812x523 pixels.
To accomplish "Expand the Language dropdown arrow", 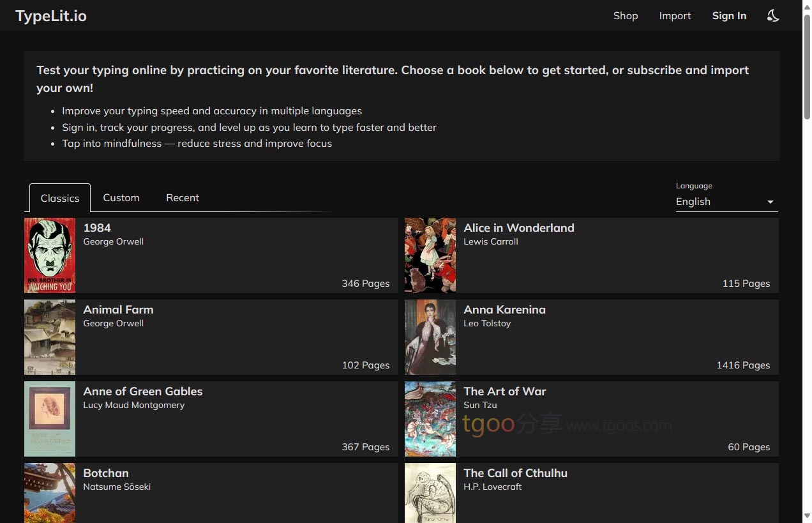I will click(x=770, y=202).
